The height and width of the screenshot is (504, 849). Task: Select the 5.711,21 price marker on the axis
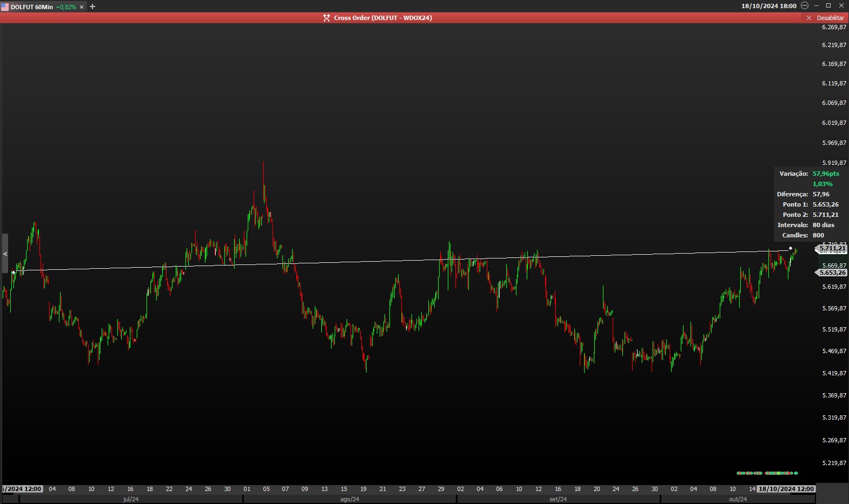(x=832, y=249)
